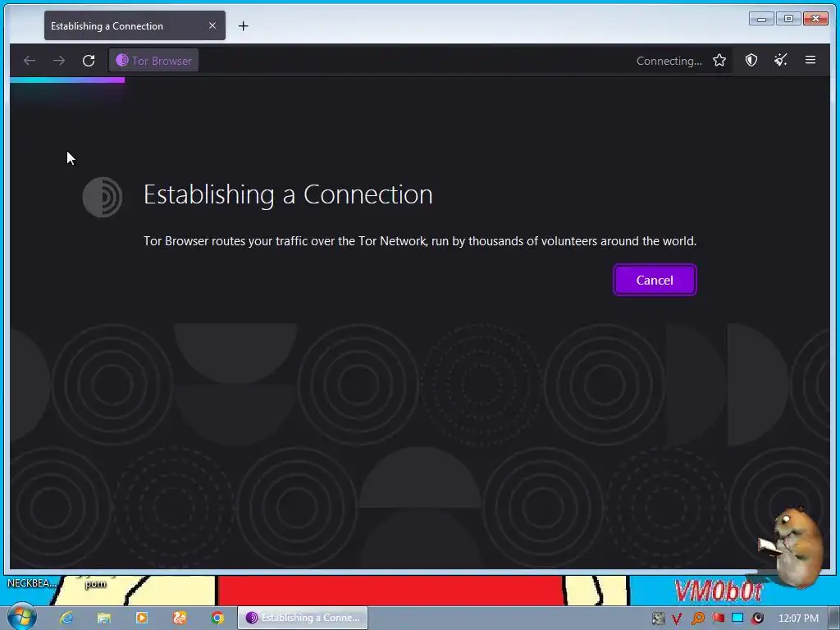Go back with the back arrow

pyautogui.click(x=30, y=61)
